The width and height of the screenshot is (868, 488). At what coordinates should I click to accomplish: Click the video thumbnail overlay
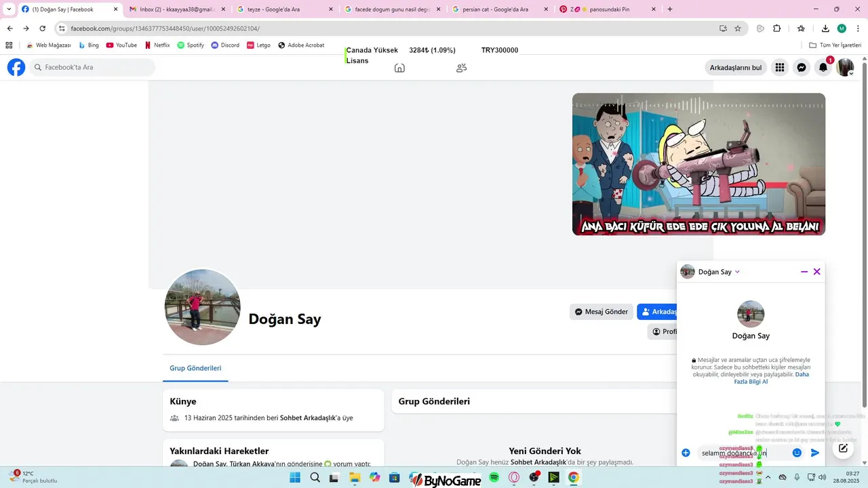(698, 164)
